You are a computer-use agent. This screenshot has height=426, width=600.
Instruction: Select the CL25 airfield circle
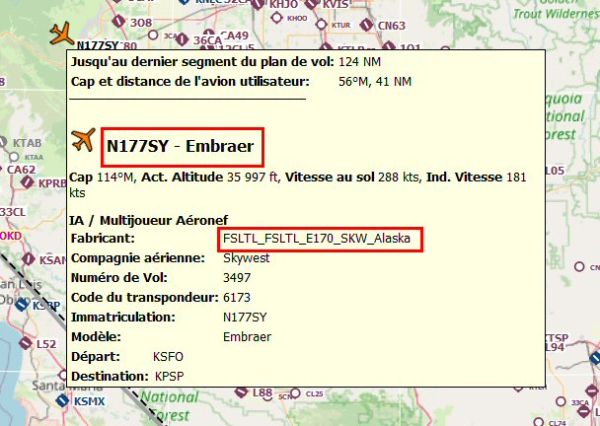[295, 393]
